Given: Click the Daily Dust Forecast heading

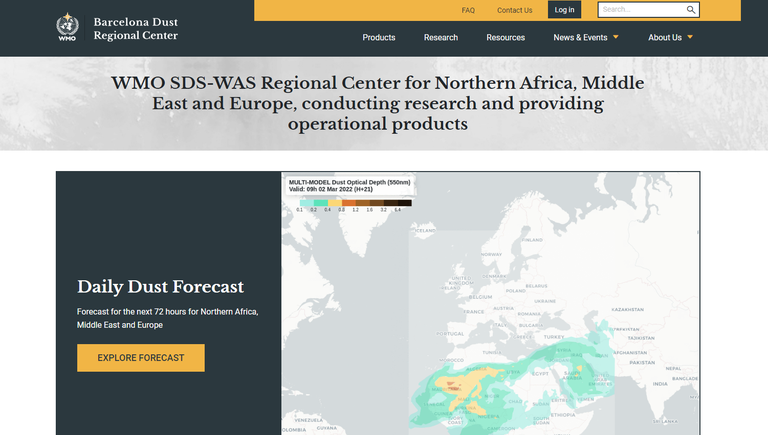Looking at the screenshot, I should coord(160,287).
